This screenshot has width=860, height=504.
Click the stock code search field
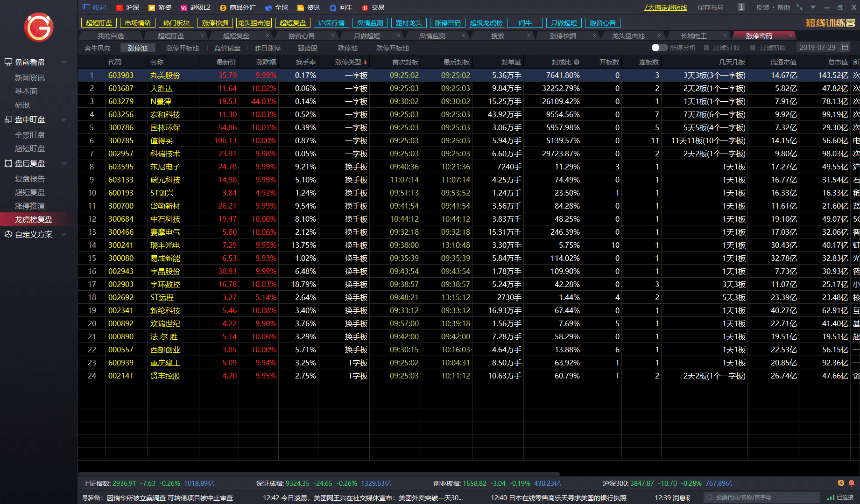tap(762, 497)
